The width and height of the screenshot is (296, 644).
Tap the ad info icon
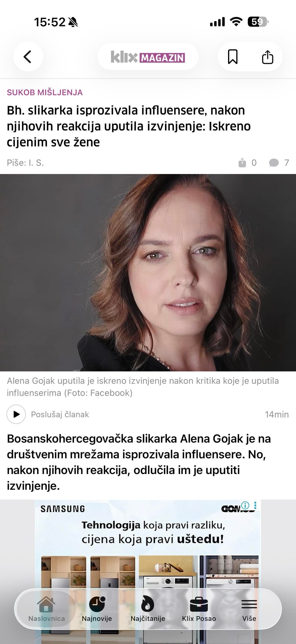point(245,505)
